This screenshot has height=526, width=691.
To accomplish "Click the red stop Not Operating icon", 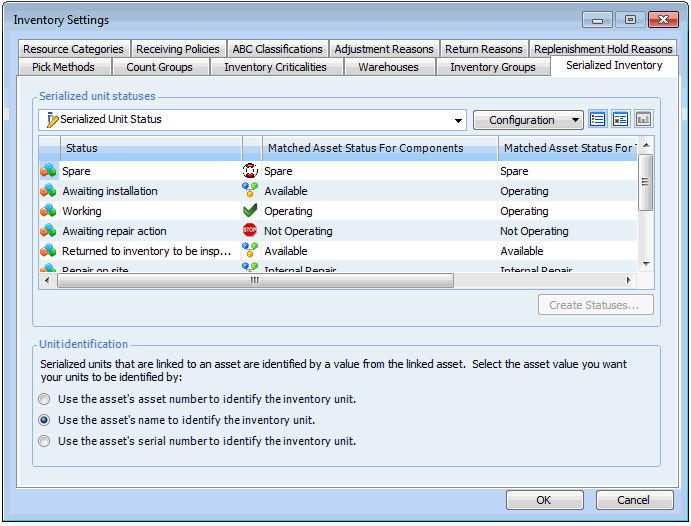I will 250,231.
